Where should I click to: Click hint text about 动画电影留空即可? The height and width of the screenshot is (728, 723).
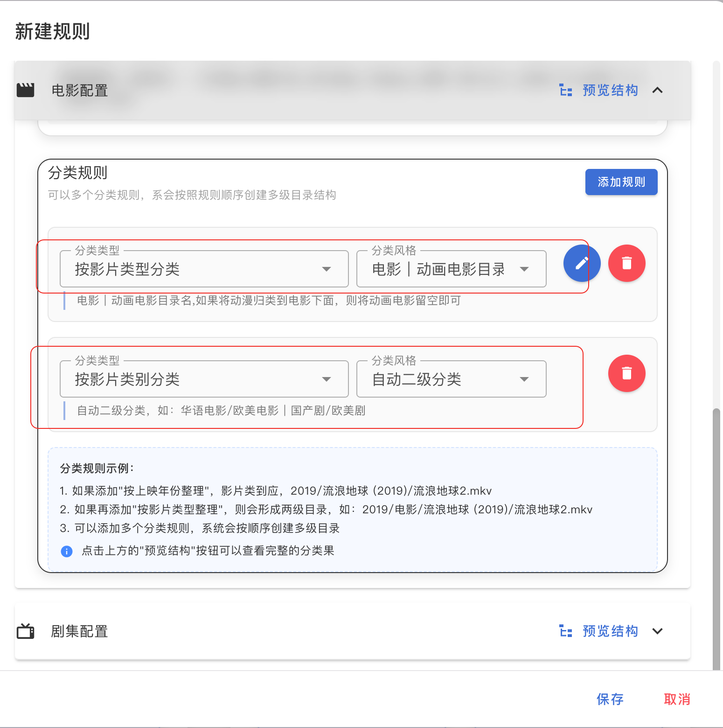pyautogui.click(x=269, y=301)
